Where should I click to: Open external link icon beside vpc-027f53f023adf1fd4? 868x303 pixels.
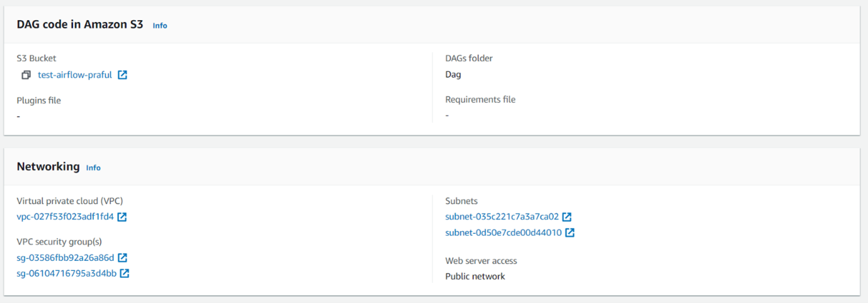coord(122,217)
